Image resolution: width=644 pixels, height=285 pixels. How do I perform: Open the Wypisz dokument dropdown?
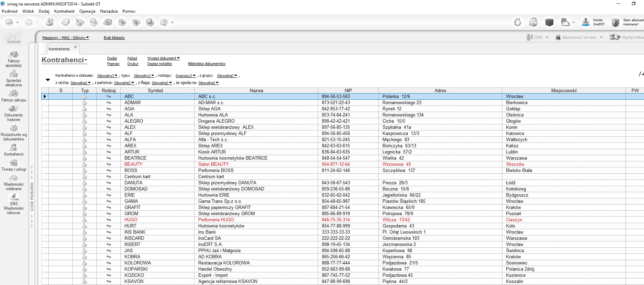click(x=164, y=58)
